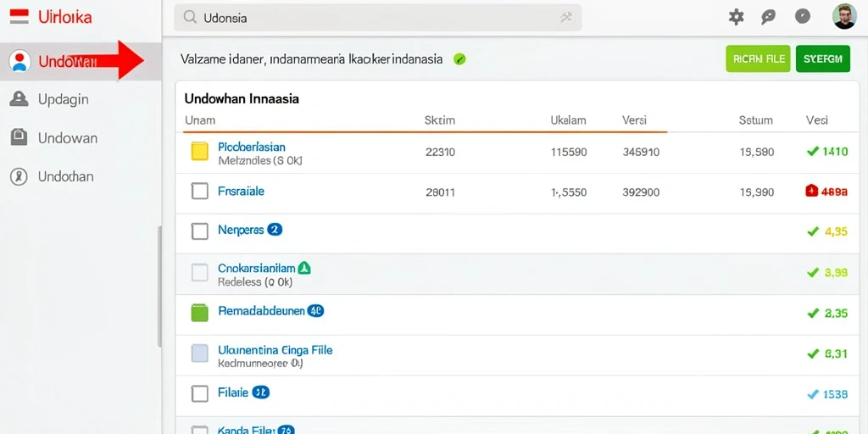This screenshot has height=434, width=868.
Task: Click the blue 2 badge beside Nenperas
Action: pos(275,230)
